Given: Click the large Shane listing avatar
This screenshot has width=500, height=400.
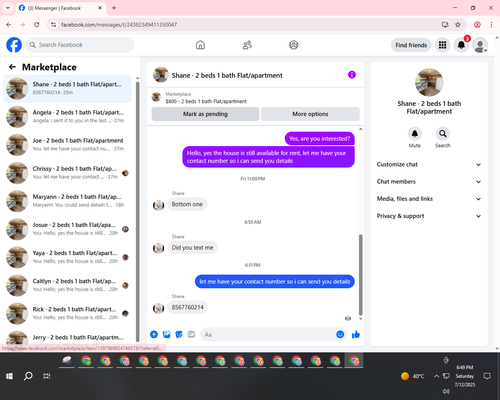Looking at the screenshot, I should 429,82.
